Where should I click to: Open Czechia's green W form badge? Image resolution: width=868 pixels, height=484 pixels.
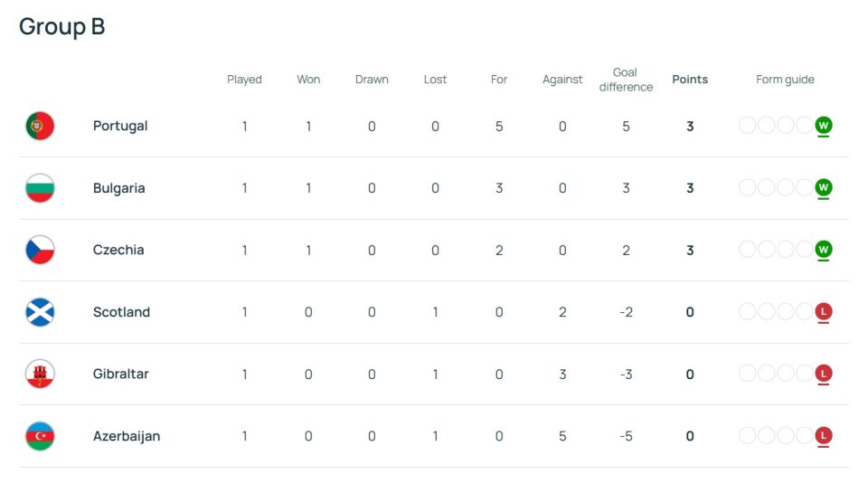pos(823,249)
